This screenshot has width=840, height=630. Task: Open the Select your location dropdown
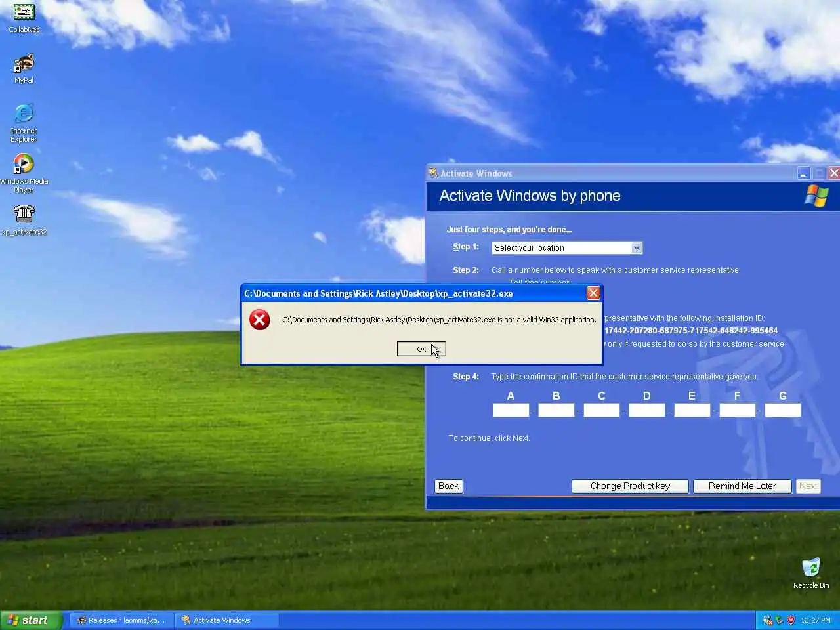[567, 248]
